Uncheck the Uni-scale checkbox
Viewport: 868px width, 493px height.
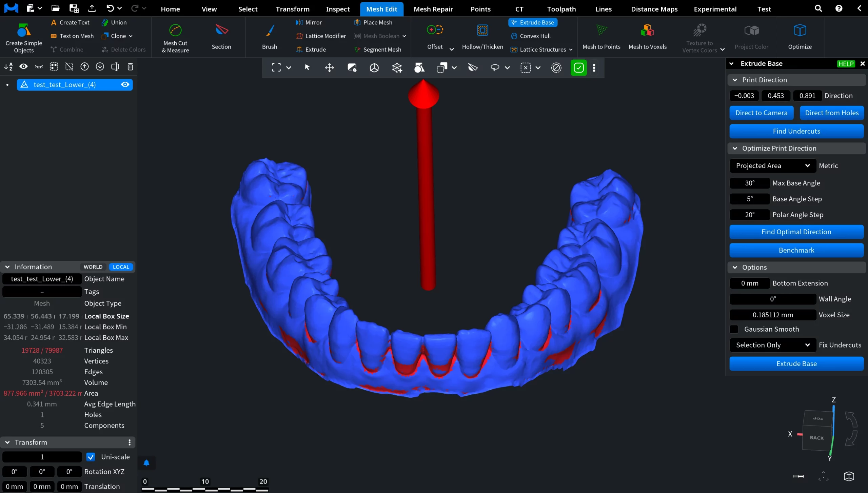click(x=91, y=457)
